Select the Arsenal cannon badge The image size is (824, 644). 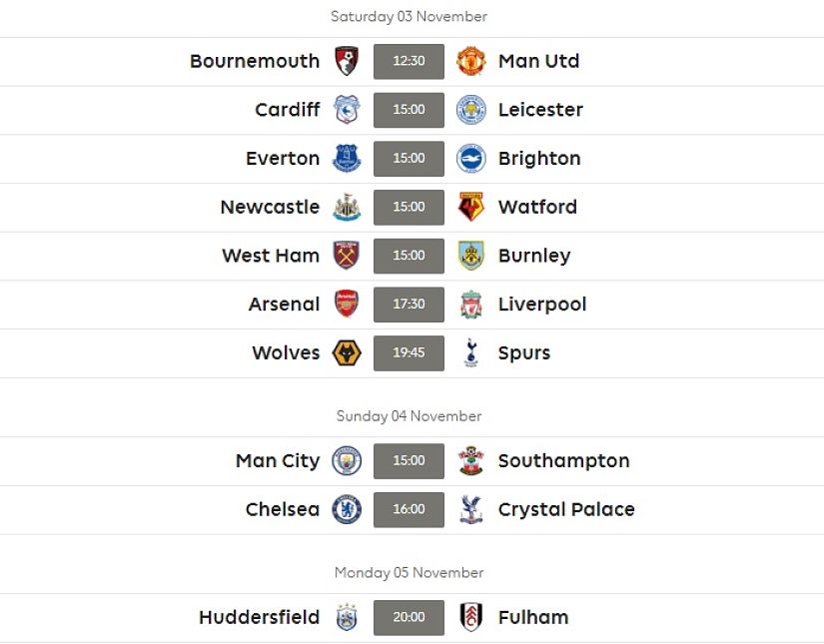347,305
